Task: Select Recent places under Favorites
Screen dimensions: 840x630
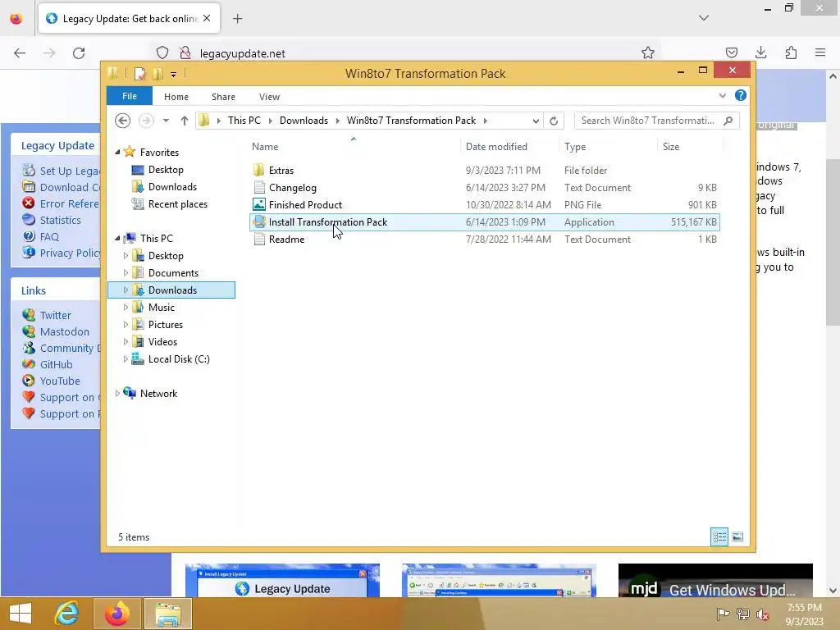Action: click(x=178, y=204)
